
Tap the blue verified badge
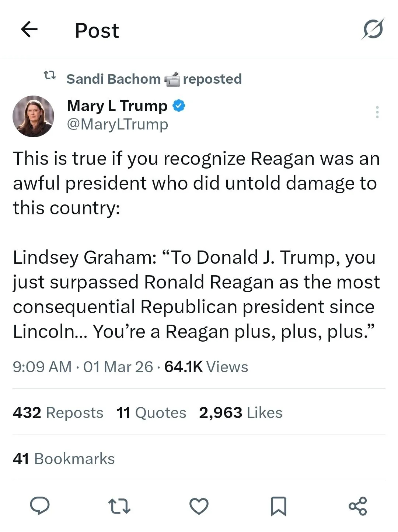tap(179, 106)
